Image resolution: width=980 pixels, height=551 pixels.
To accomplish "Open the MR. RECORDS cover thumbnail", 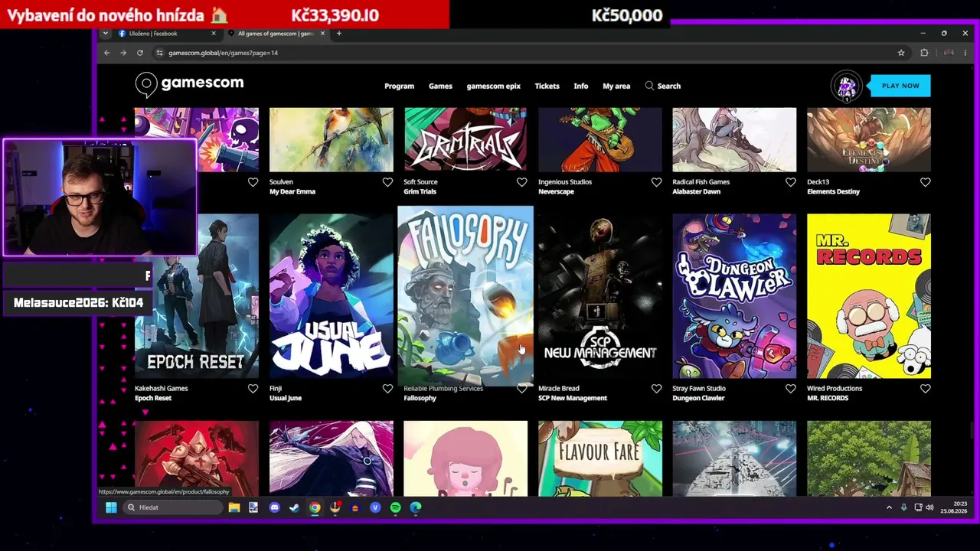I will coord(869,296).
